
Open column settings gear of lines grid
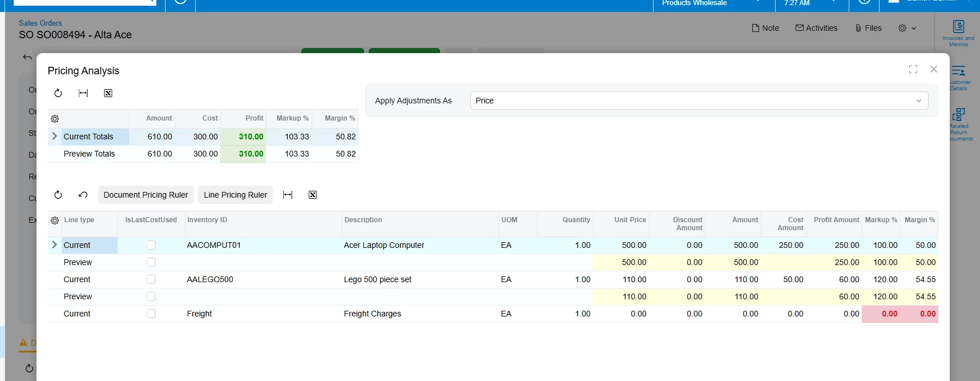coord(55,220)
